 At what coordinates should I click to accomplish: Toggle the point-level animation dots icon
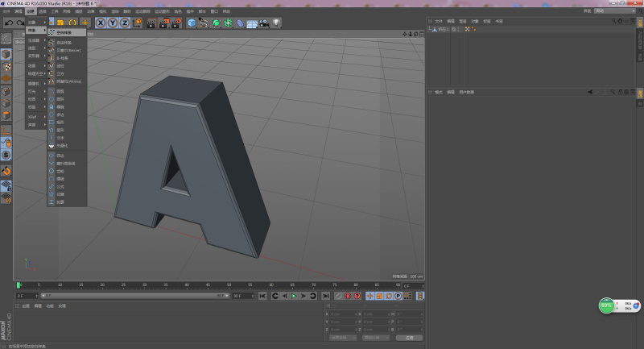(407, 296)
